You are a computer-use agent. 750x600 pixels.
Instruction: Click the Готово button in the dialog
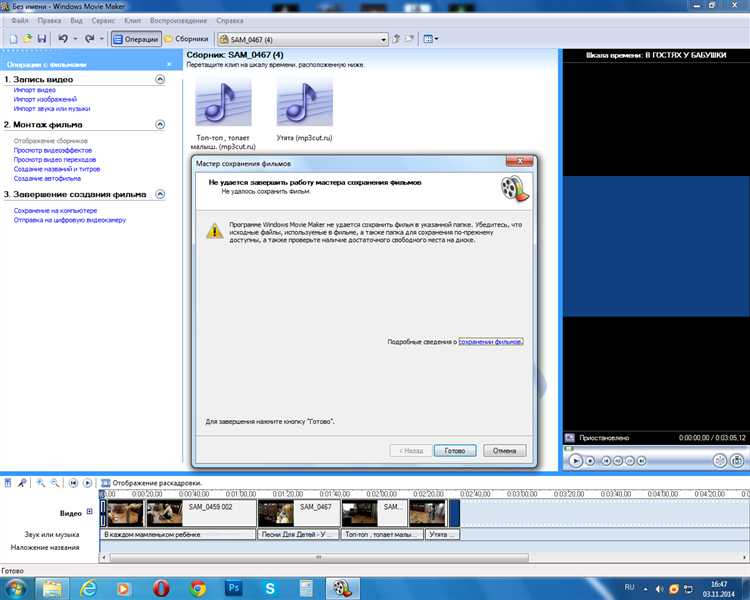tap(455, 451)
